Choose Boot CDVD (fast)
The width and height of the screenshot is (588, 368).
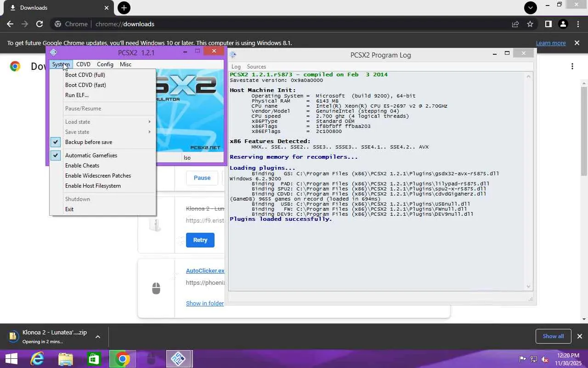point(103,85)
